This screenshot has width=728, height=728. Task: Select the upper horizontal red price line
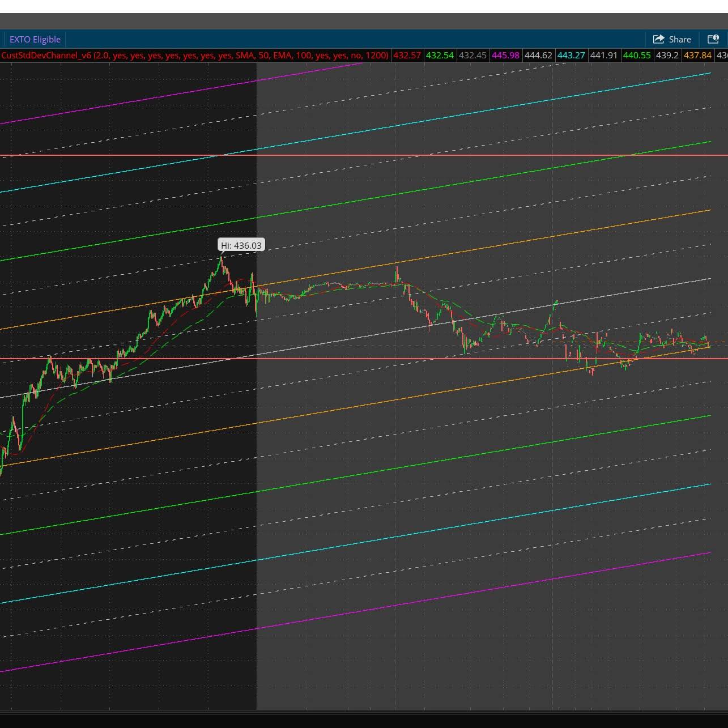(x=453, y=155)
